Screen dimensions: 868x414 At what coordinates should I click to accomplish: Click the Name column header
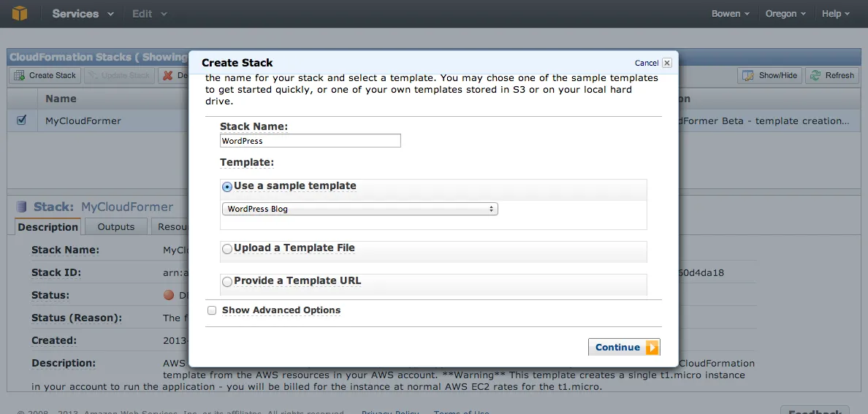click(x=61, y=99)
